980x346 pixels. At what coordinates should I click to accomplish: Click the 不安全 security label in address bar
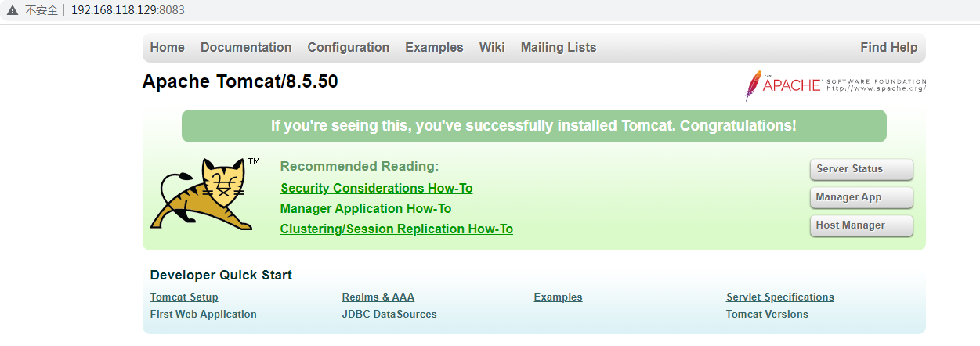[42, 11]
